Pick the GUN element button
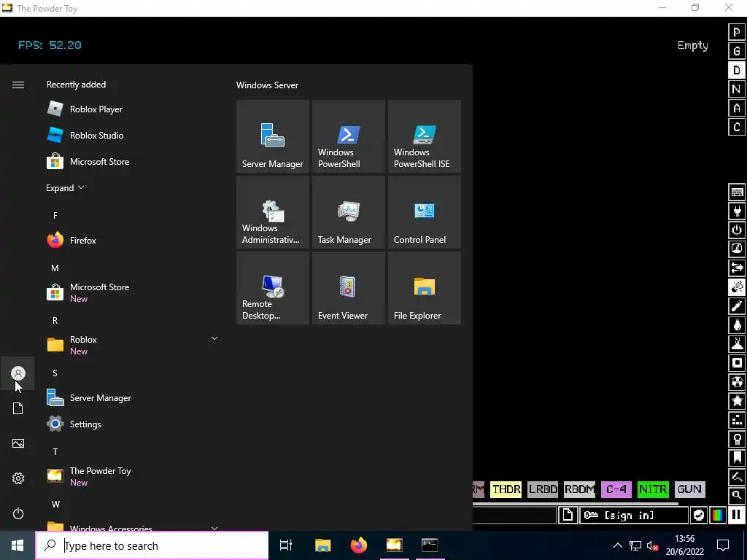The image size is (747, 560). 689,489
